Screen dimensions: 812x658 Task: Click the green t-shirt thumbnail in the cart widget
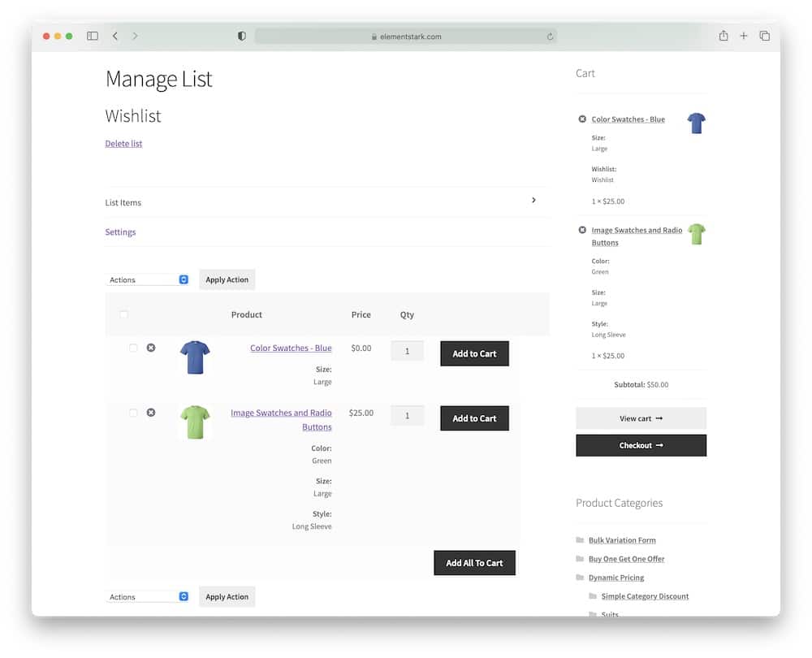697,234
